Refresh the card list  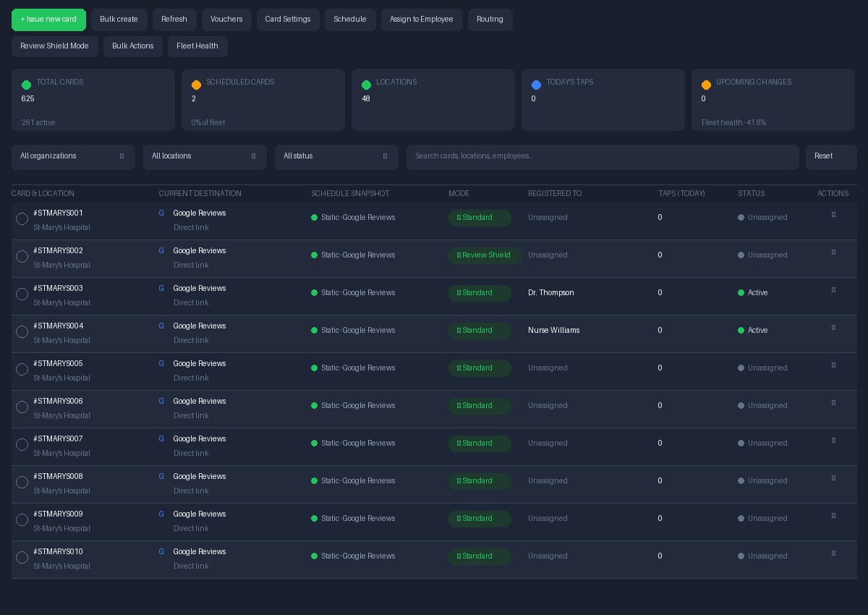174,20
